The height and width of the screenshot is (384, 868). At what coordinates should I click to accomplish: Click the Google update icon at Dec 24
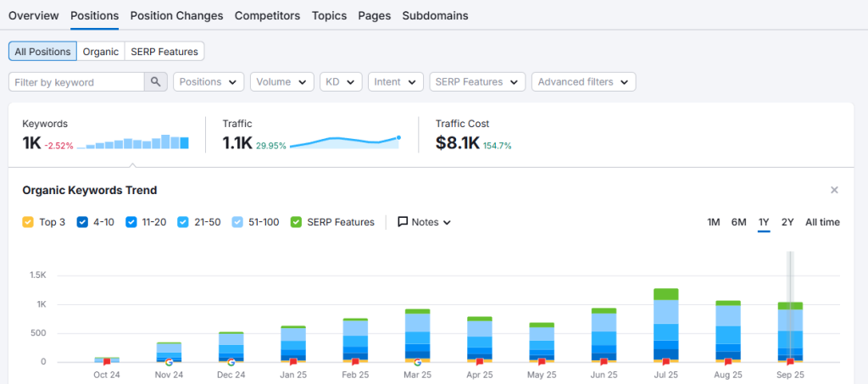pos(231,362)
